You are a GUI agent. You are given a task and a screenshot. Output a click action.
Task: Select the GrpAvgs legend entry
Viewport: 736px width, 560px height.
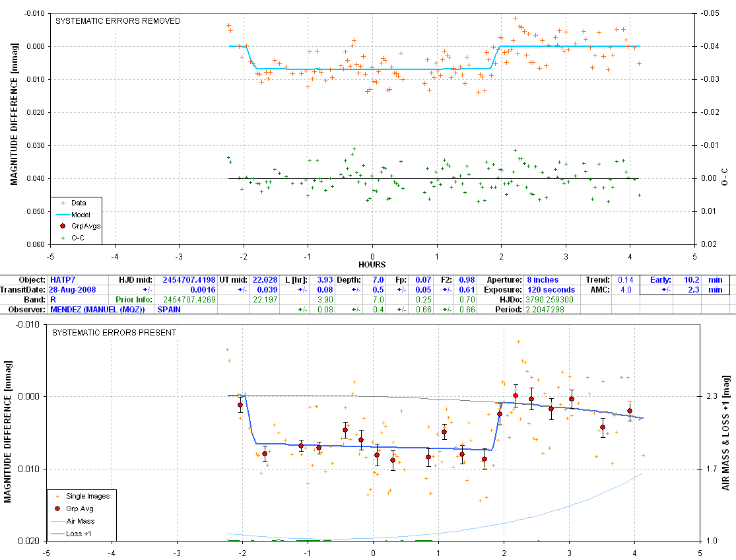coord(81,226)
